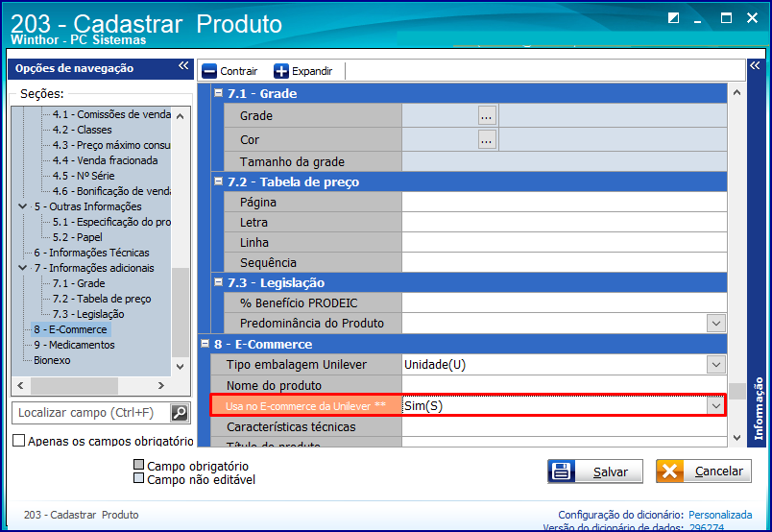Click the Página input field

click(x=565, y=202)
